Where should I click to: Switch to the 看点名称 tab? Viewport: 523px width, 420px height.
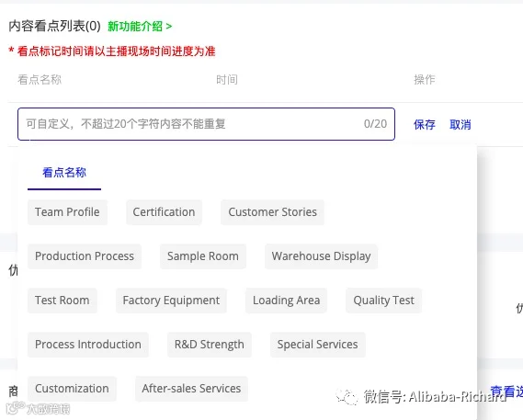(x=64, y=173)
